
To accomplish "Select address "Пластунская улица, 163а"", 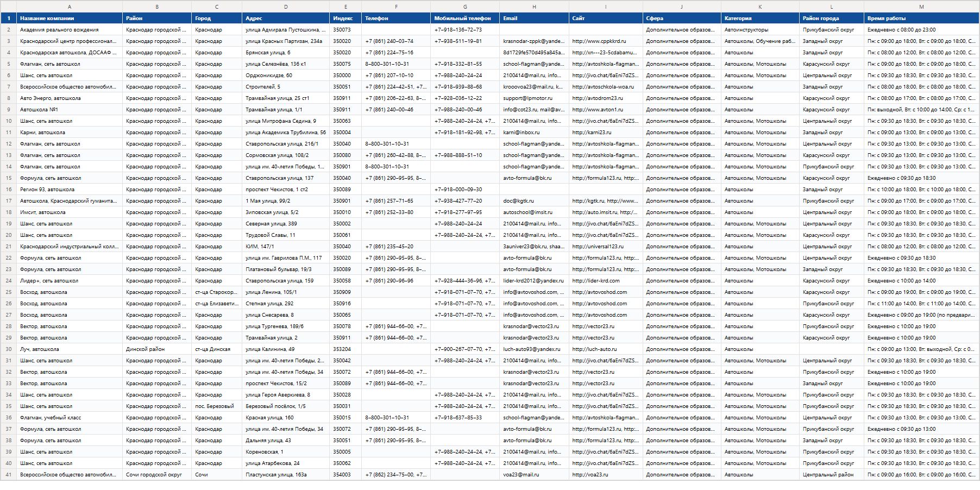I will click(286, 474).
